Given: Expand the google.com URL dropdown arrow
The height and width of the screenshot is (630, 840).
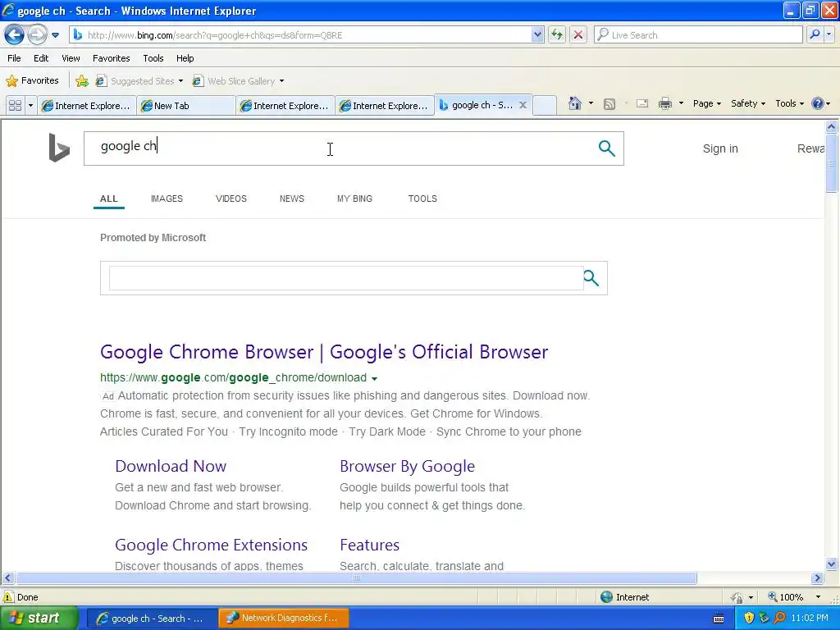Looking at the screenshot, I should point(374,378).
